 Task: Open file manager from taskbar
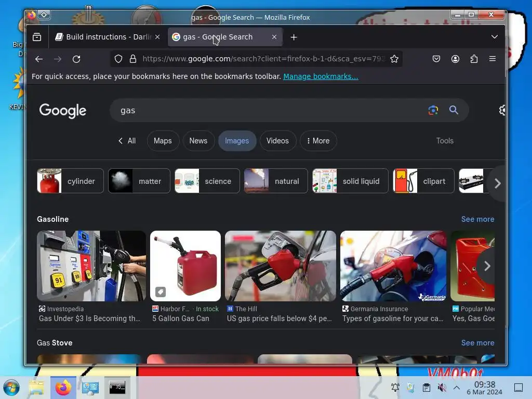point(36,388)
